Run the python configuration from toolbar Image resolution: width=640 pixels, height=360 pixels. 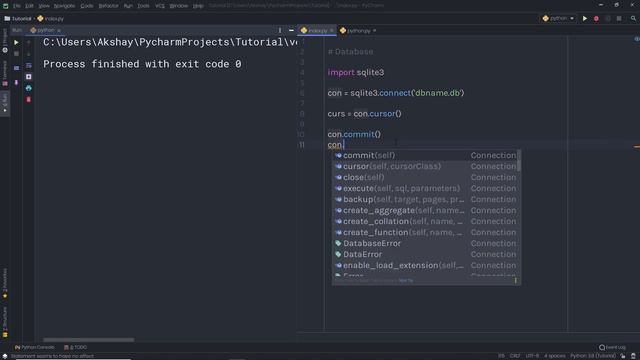point(585,18)
